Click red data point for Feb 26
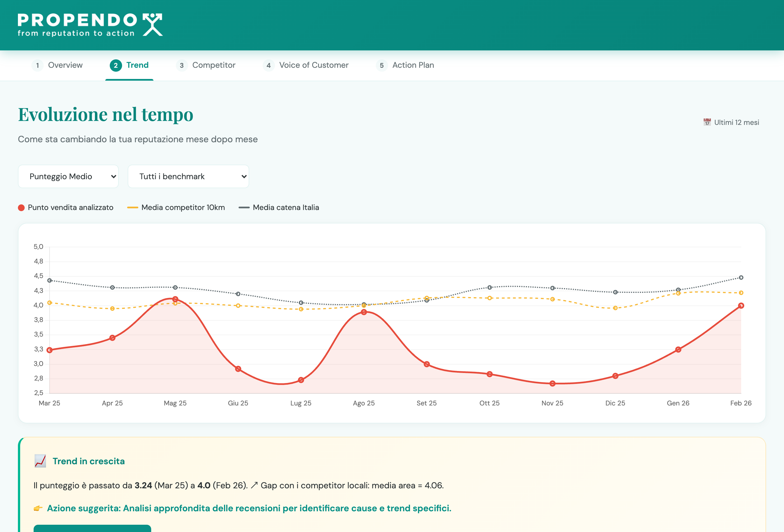The width and height of the screenshot is (784, 532). 741,306
